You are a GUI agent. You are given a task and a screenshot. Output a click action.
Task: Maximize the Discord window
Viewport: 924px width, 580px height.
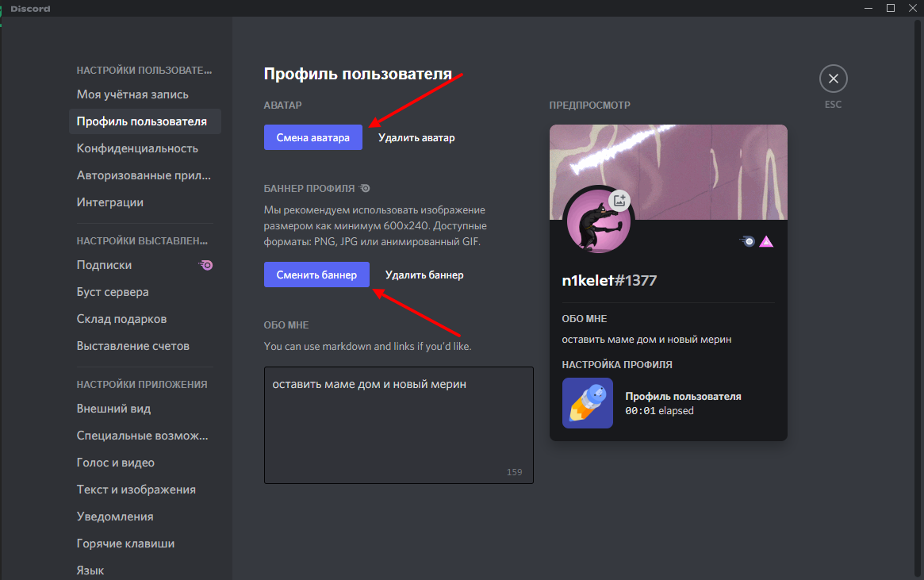(x=891, y=8)
